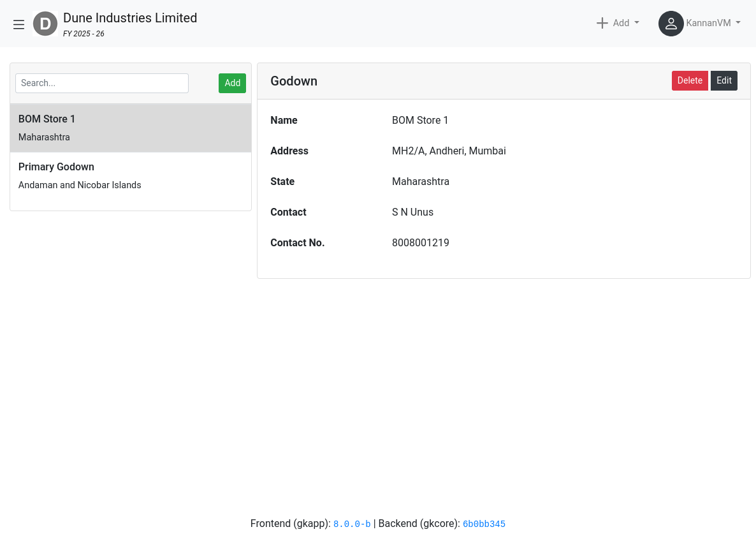Image resolution: width=756 pixels, height=534 pixels.
Task: Click the Dune Industries 'D' logo
Action: pyautogui.click(x=45, y=24)
